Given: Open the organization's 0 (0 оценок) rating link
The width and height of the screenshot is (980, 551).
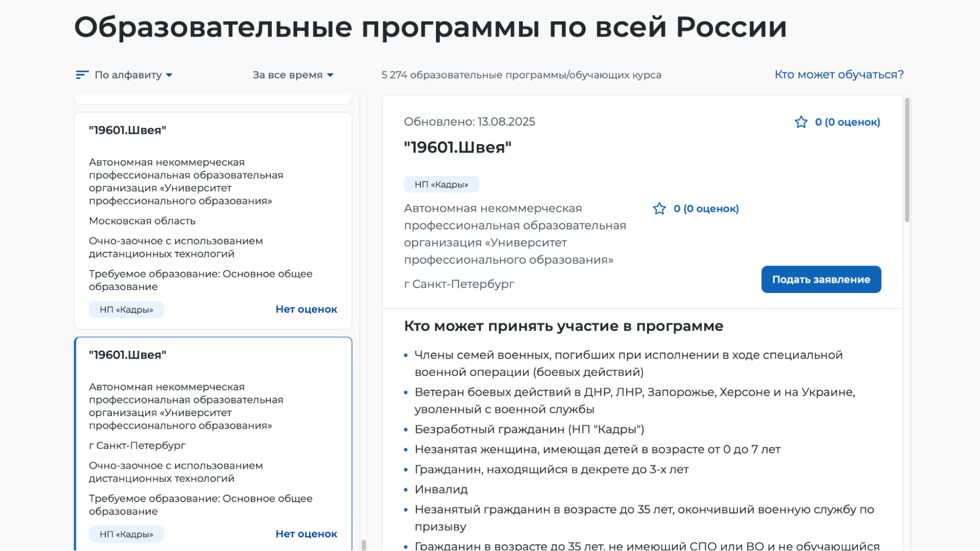Looking at the screenshot, I should pyautogui.click(x=706, y=209).
